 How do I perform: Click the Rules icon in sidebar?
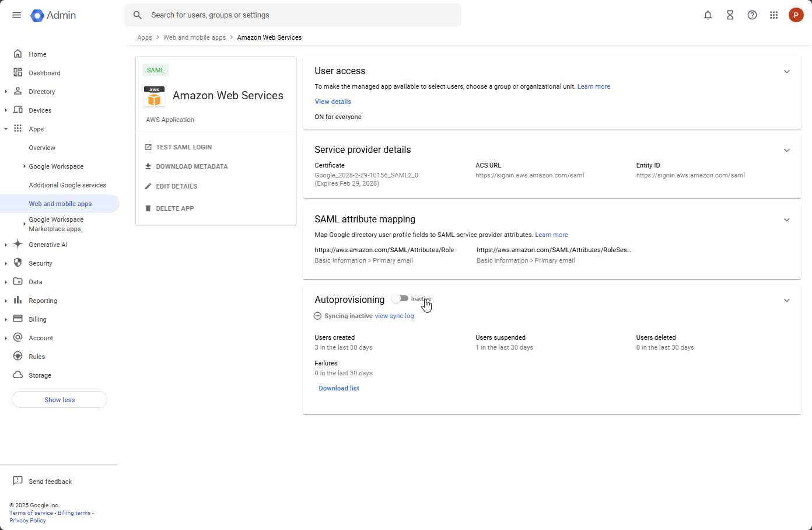coord(17,356)
